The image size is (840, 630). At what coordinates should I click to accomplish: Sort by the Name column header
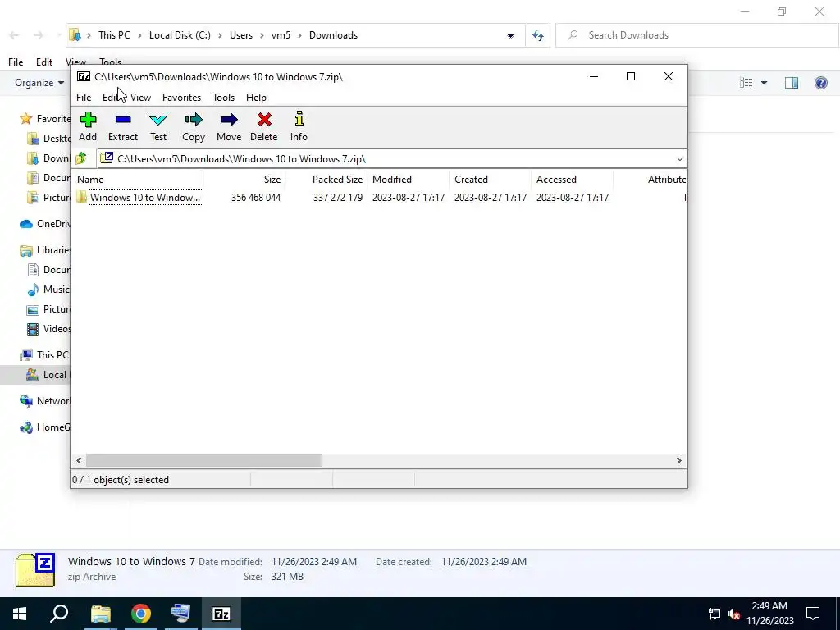coord(138,180)
